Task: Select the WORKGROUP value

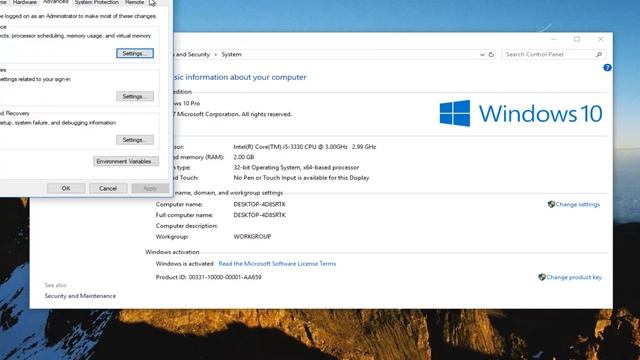Action: [252, 237]
